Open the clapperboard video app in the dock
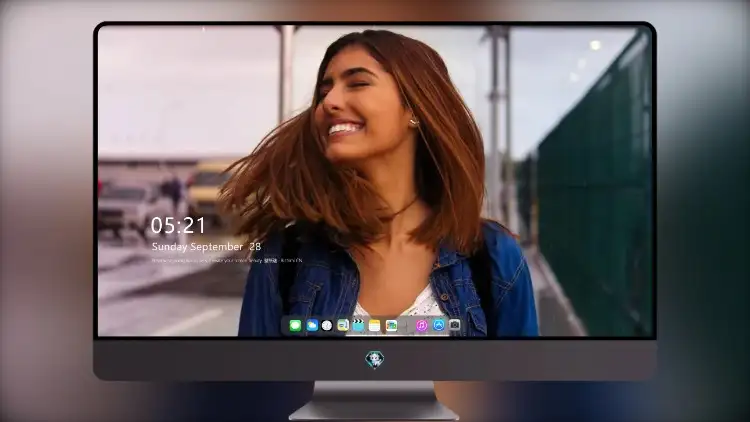The width and height of the screenshot is (750, 422). pyautogui.click(x=358, y=326)
